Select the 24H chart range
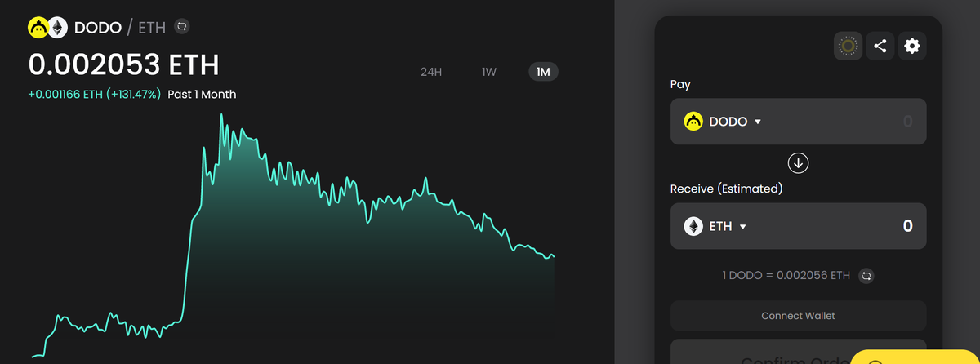Image resolution: width=980 pixels, height=364 pixels. click(x=431, y=72)
